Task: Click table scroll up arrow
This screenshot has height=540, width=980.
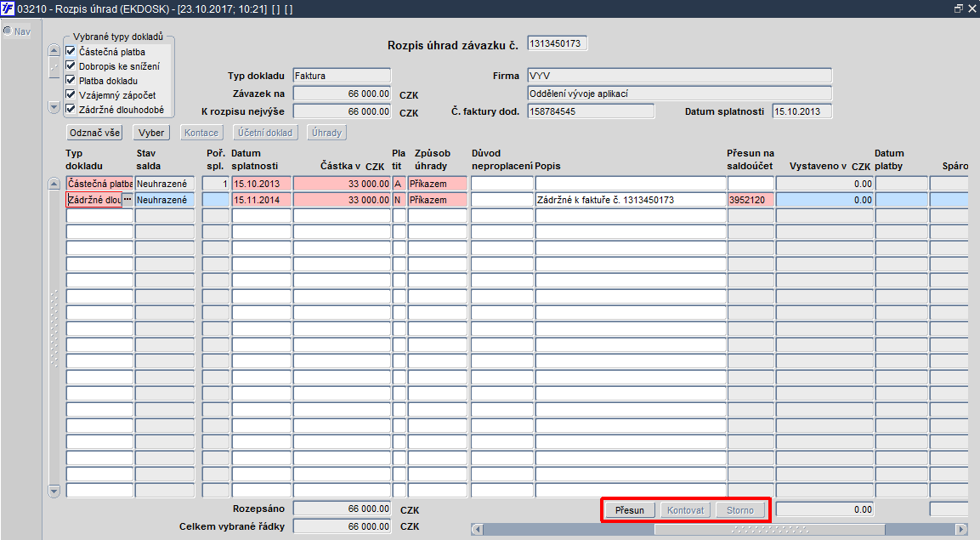Action: pyautogui.click(x=54, y=183)
